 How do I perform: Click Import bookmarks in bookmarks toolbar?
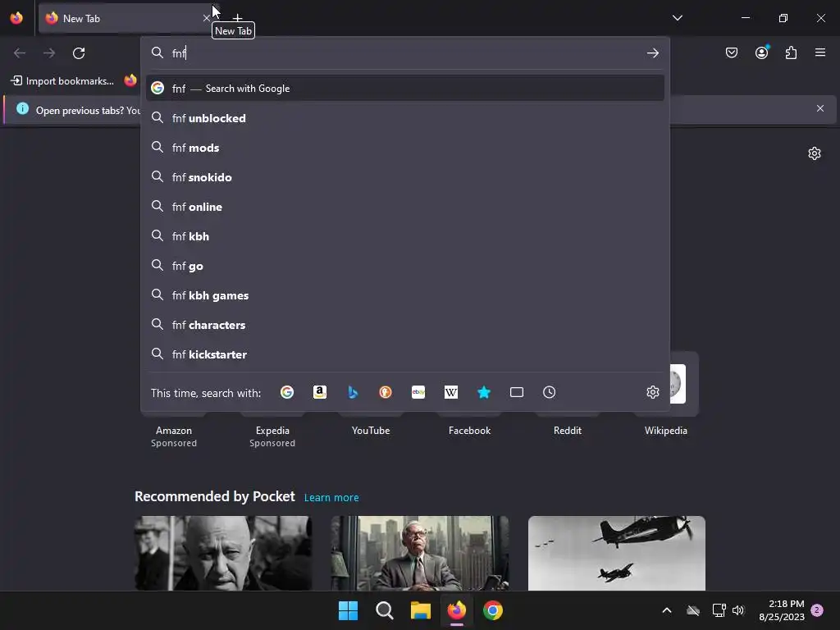coord(62,81)
